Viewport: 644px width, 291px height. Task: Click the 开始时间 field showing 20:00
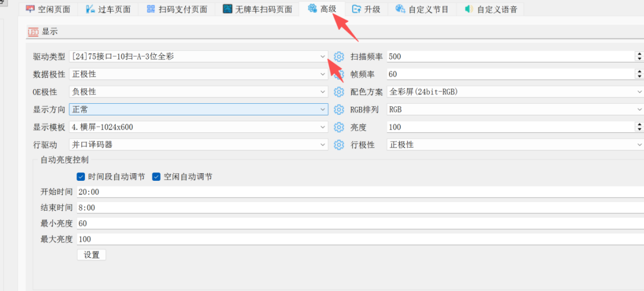pos(360,192)
